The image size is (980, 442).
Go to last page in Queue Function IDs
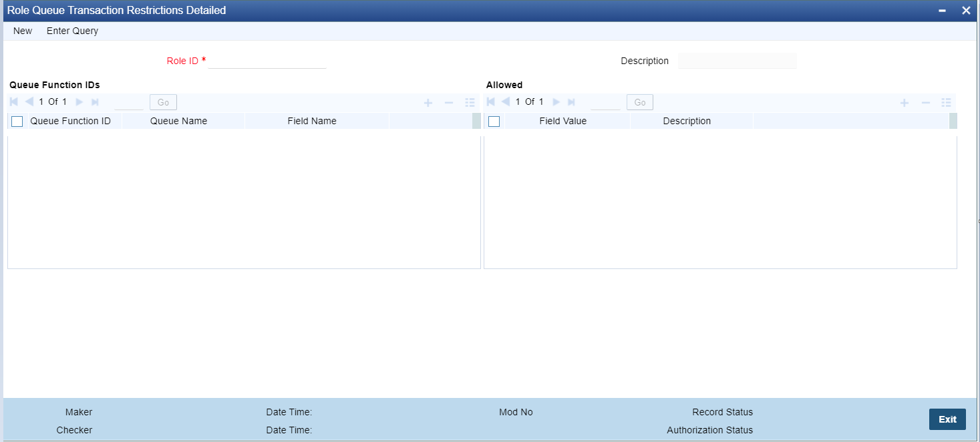(x=95, y=102)
